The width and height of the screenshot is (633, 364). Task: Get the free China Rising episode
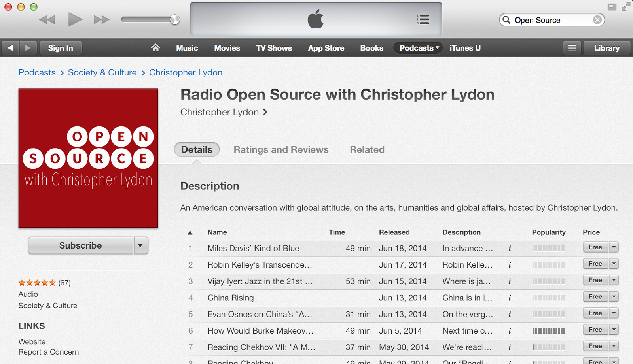[x=595, y=296]
